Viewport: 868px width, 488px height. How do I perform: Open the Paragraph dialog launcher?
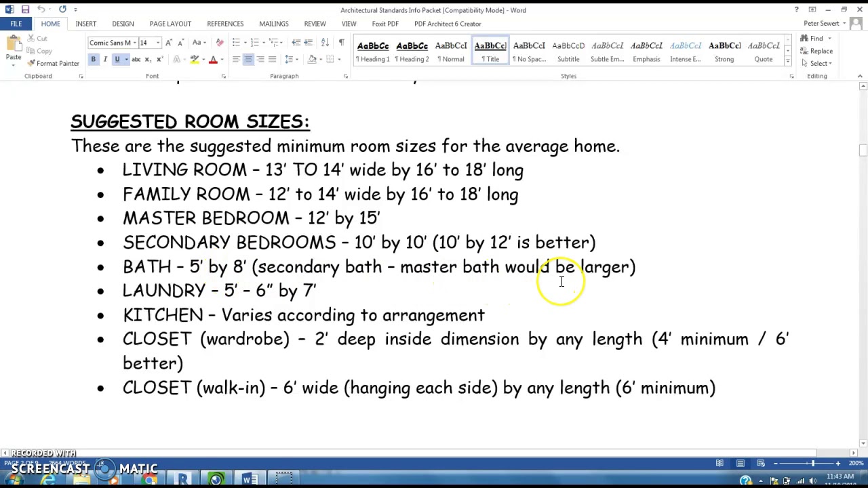(x=345, y=77)
